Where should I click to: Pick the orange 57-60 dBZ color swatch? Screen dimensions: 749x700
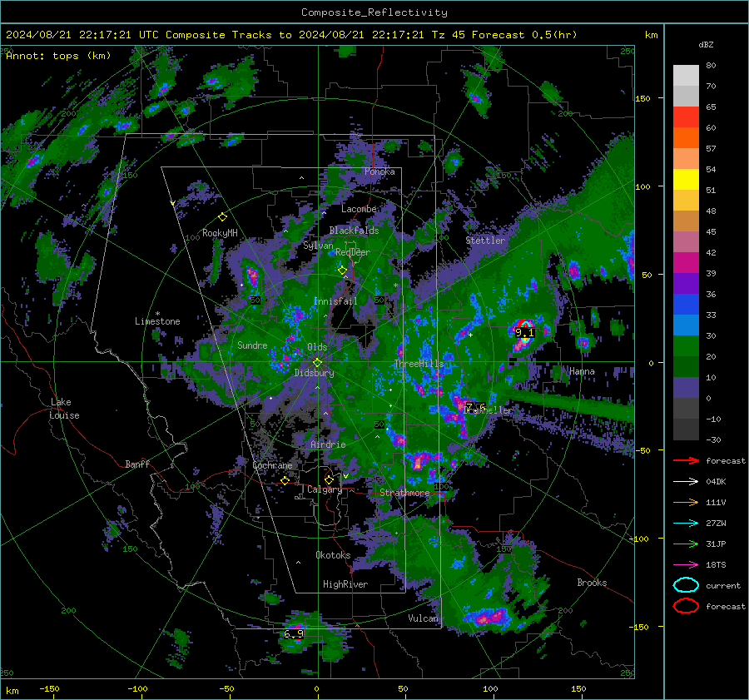[x=686, y=137]
